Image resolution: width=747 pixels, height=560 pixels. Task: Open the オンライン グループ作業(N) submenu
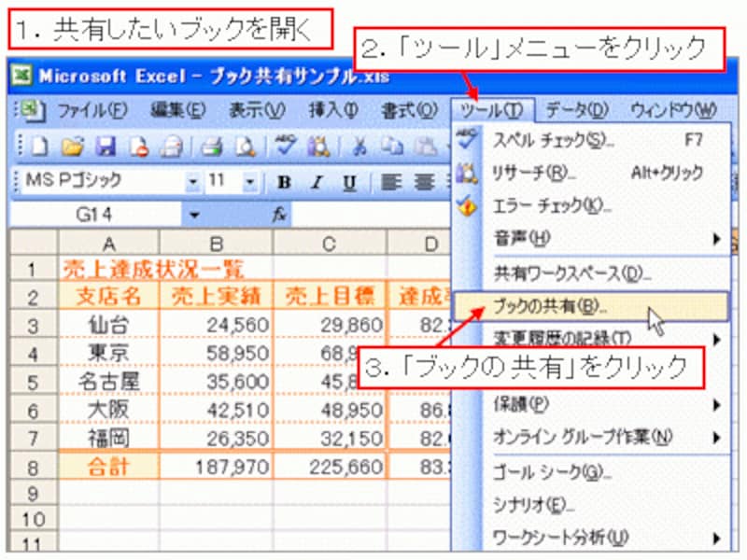(591, 437)
